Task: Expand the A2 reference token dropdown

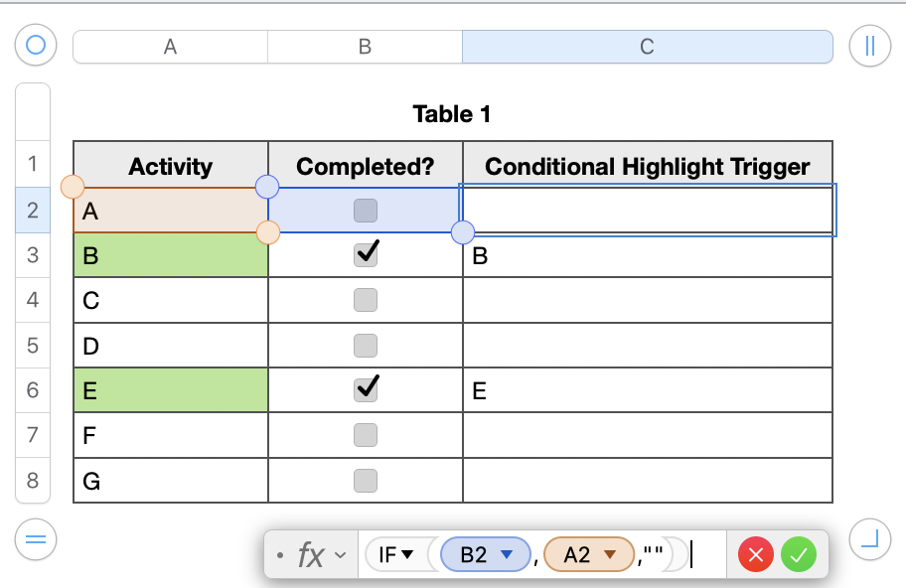Action: (611, 554)
